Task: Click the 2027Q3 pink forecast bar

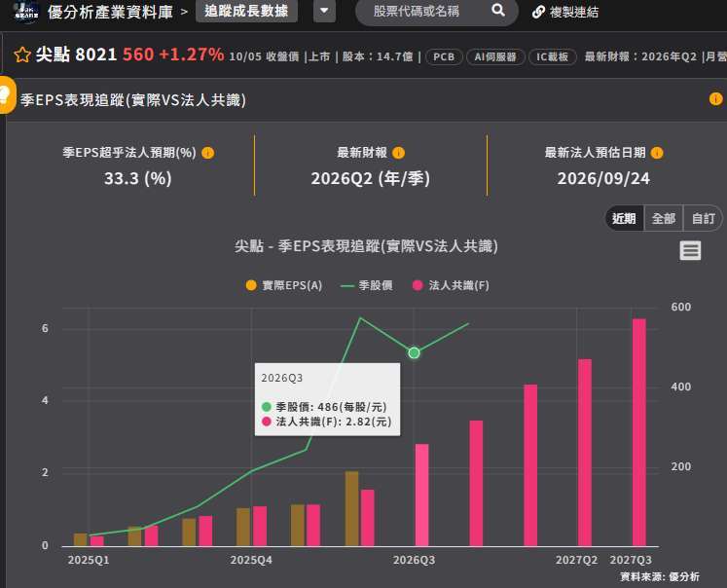Action: [x=639, y=432]
